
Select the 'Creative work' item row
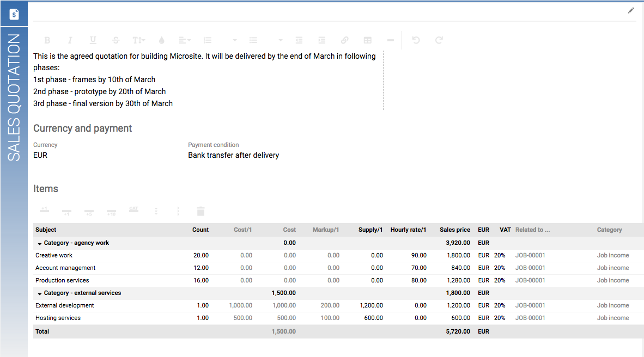(x=338, y=255)
